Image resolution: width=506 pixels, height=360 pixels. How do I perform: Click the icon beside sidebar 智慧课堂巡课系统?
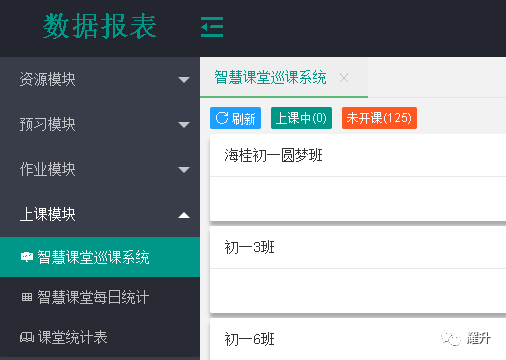(x=27, y=257)
